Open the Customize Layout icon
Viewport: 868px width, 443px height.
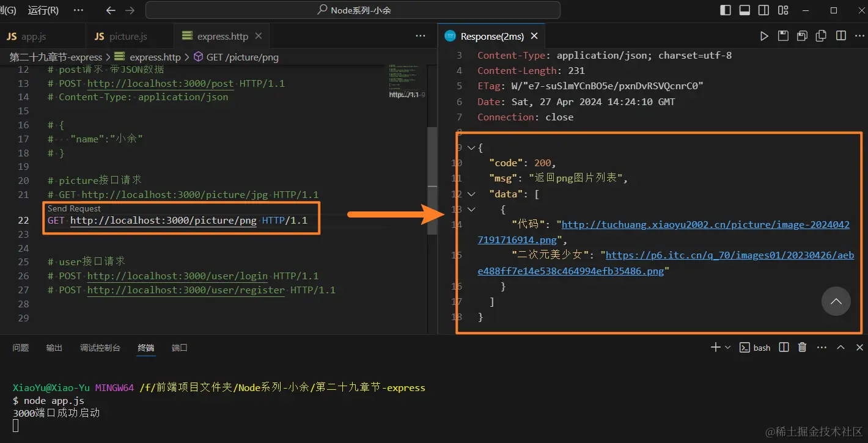tap(783, 10)
